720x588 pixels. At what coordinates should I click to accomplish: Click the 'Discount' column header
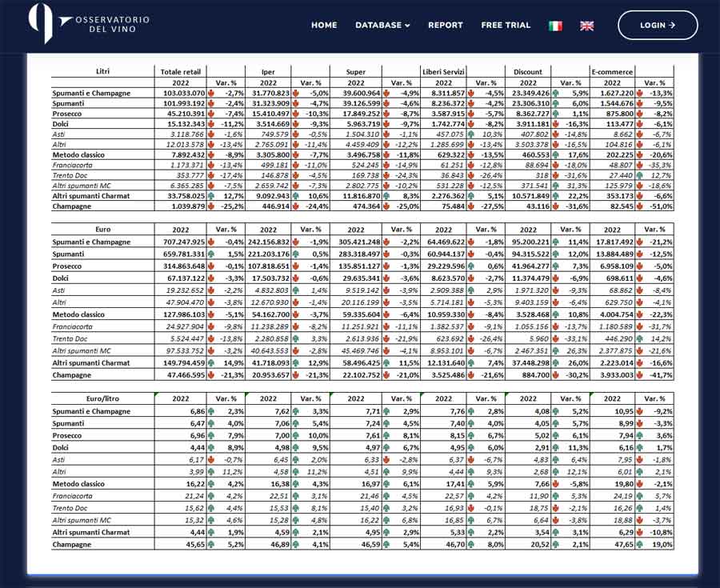pyautogui.click(x=528, y=72)
